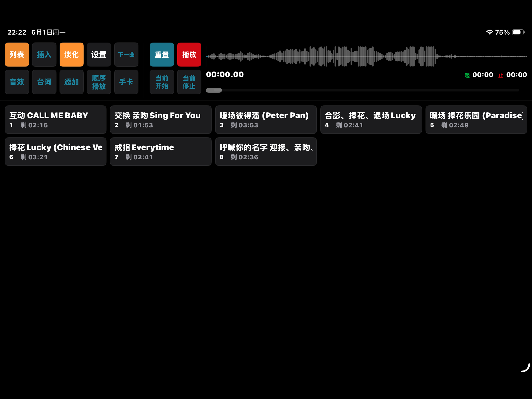Start playback with red 播放 button
532x399 pixels.
point(189,55)
